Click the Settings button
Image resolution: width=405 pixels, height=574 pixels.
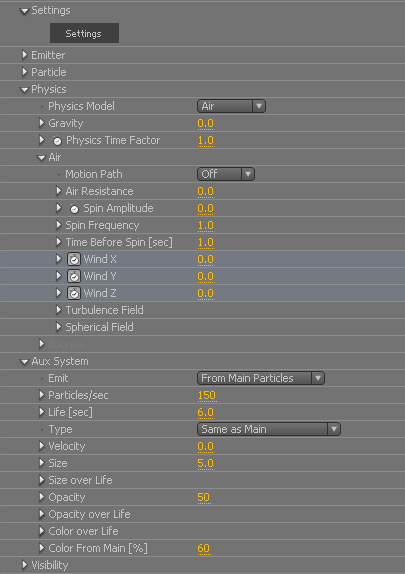click(x=84, y=33)
